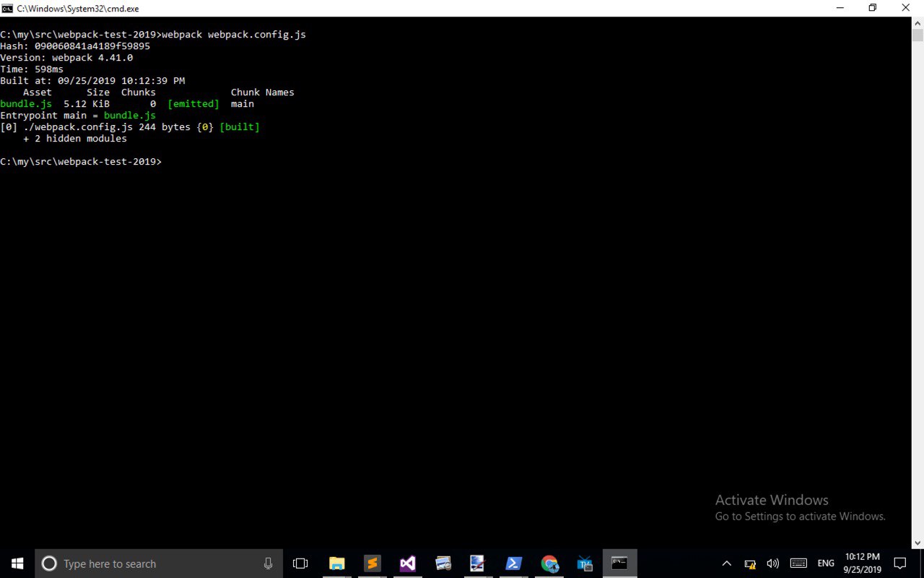The height and width of the screenshot is (578, 924).
Task: Click the Hash value 090060841a4189f59895
Action: [92, 46]
